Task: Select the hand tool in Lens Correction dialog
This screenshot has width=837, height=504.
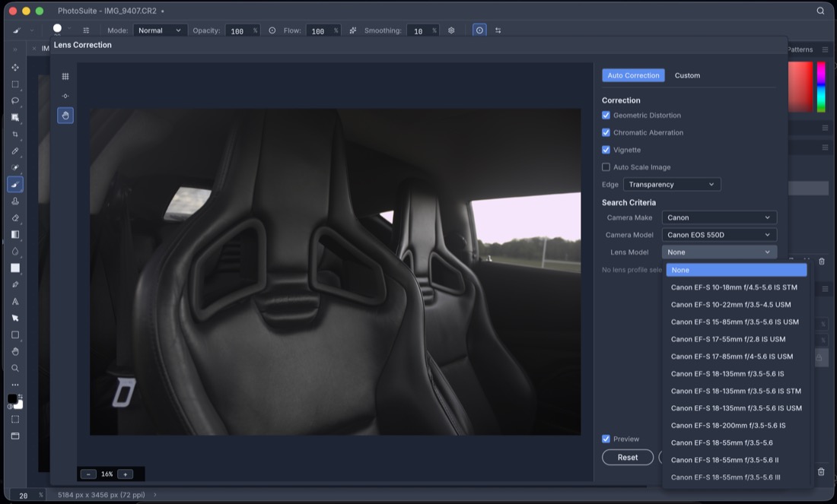Action: click(65, 116)
